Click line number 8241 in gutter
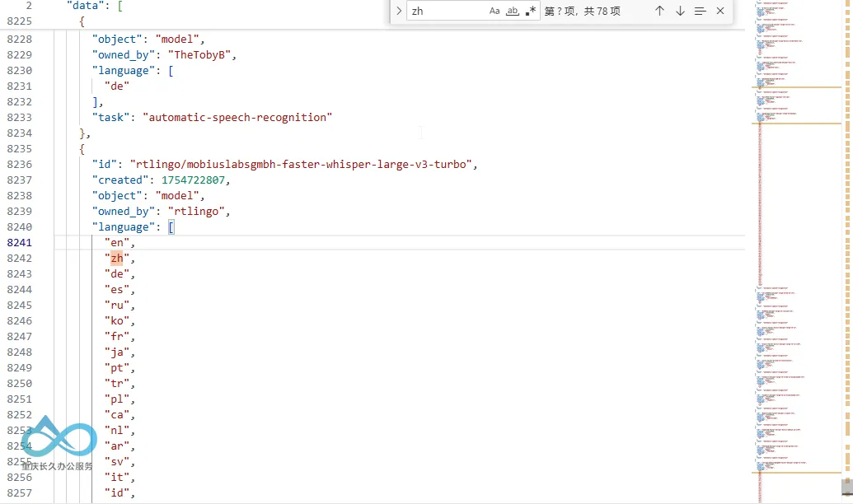 [x=20, y=242]
